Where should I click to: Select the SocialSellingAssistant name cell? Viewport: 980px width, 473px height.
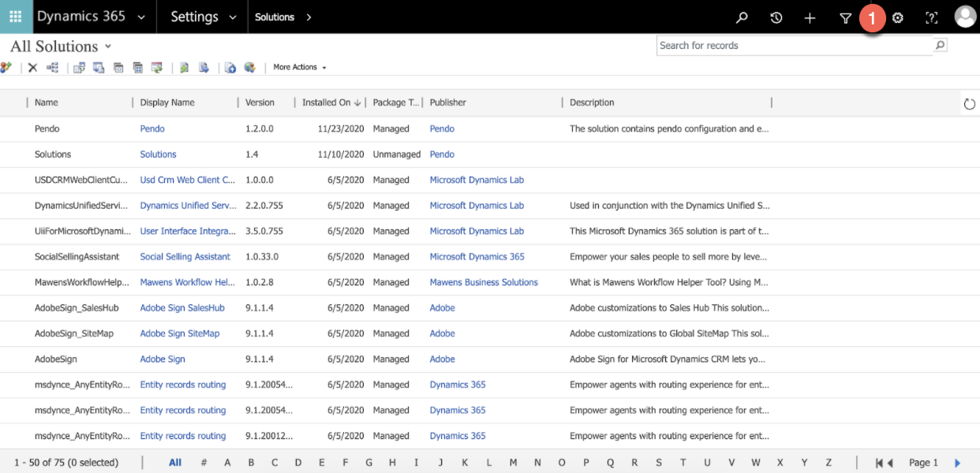(77, 257)
